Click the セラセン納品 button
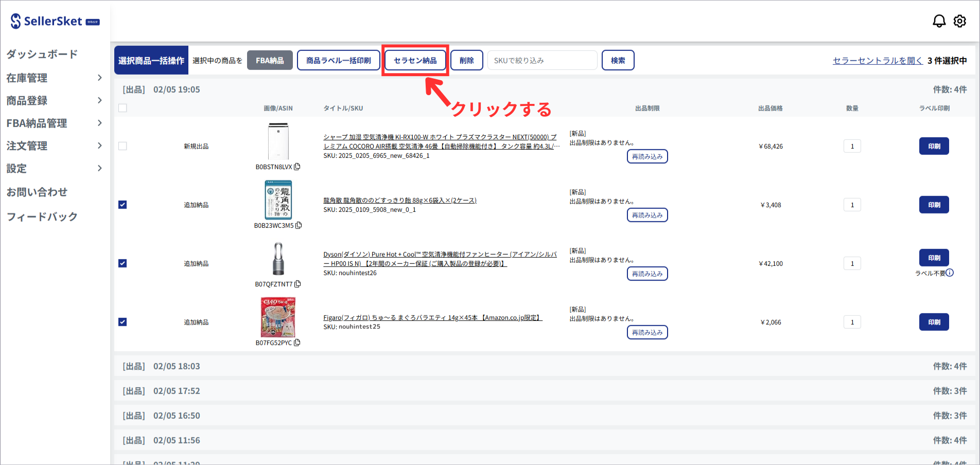Viewport: 980px width, 465px height. [x=415, y=60]
